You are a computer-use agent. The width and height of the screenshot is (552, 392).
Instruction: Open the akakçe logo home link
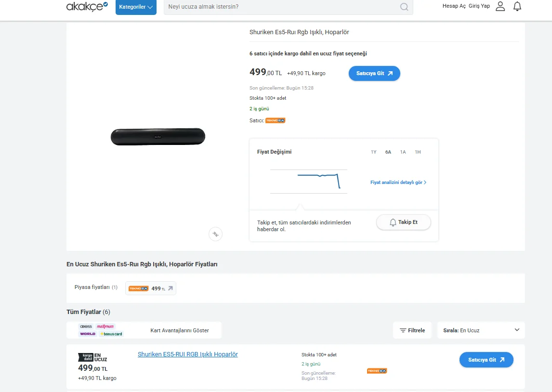[x=87, y=6]
